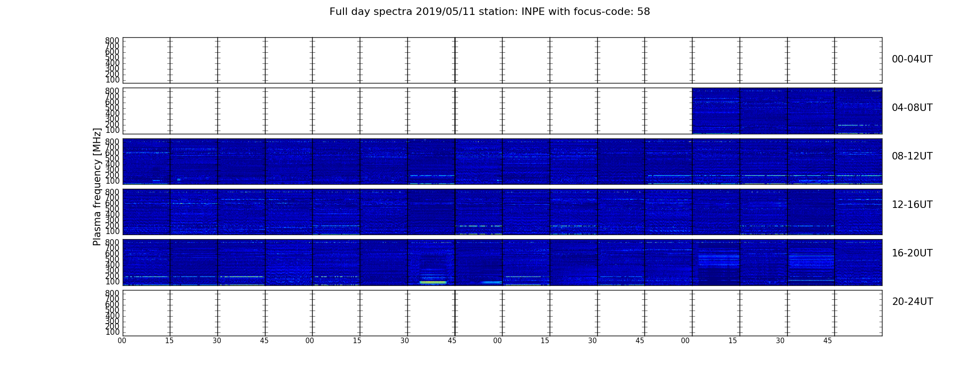Viewport: 980px width, 373px height.
Task: Click the '800' tick label of the 12-16UT panel
Action: coord(112,192)
